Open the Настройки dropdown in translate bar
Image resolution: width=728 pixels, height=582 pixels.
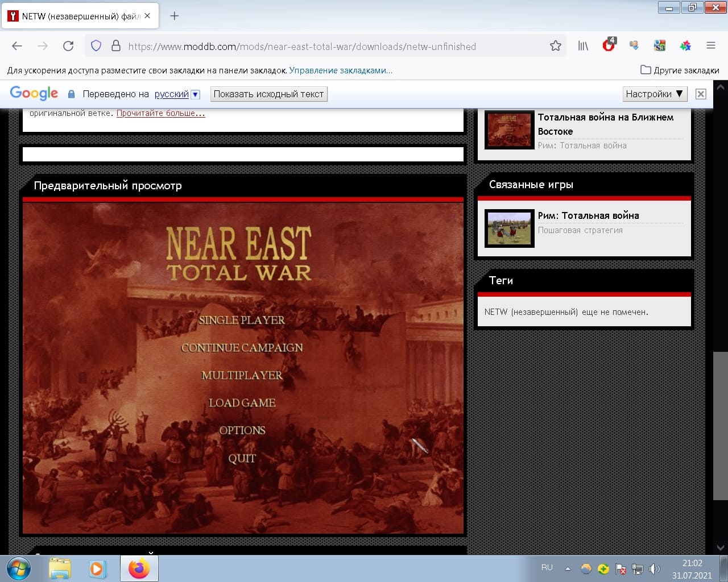click(654, 94)
